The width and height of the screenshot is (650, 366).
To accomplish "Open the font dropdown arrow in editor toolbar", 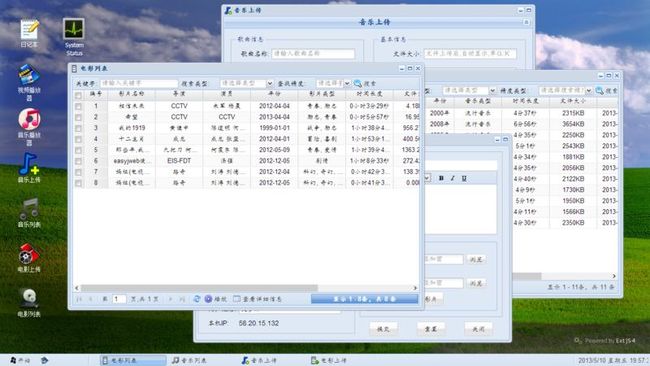I will point(427,178).
